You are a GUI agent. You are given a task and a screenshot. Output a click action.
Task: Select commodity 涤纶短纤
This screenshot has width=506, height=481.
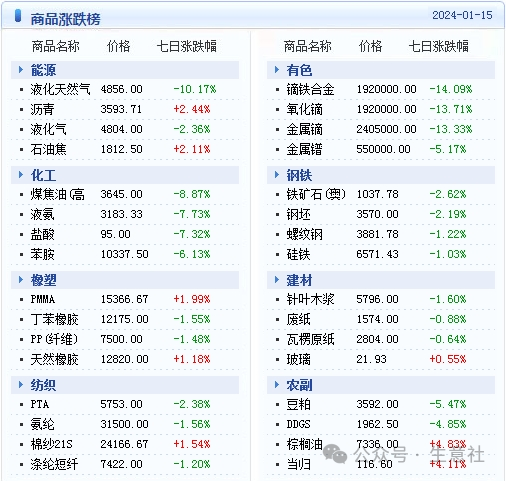point(54,464)
